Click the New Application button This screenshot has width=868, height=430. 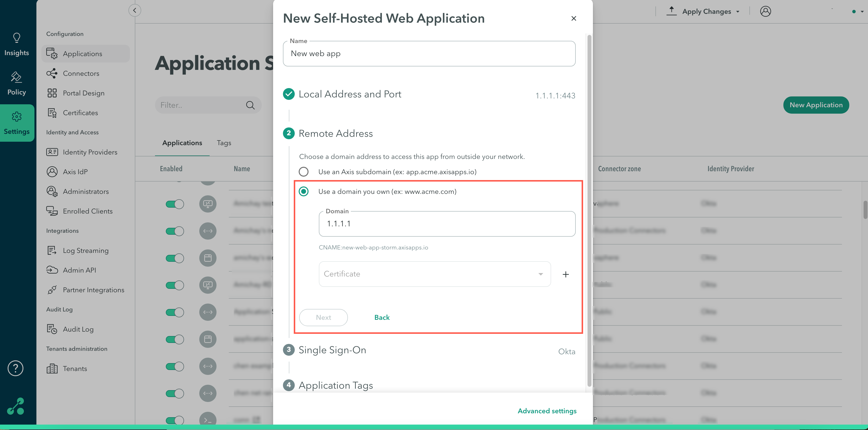click(x=816, y=105)
